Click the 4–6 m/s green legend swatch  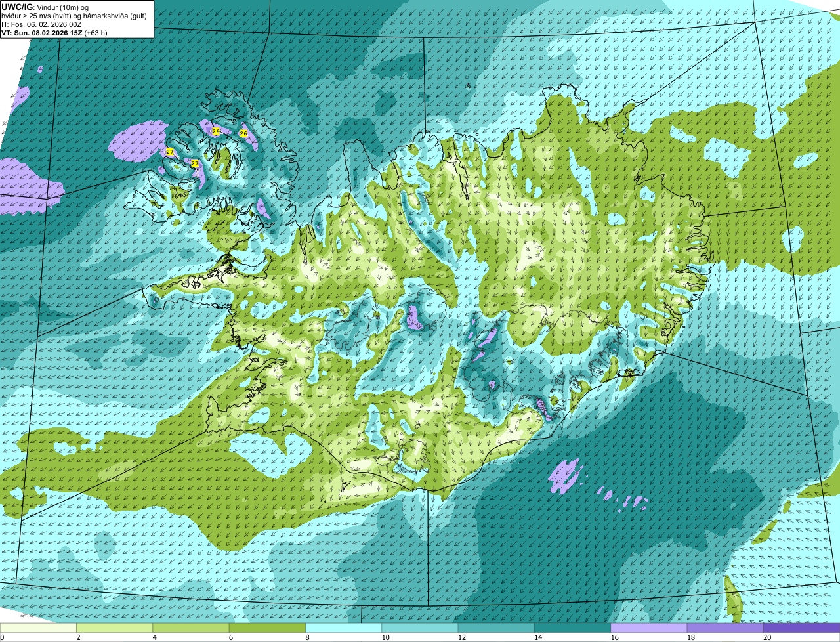[x=191, y=628]
